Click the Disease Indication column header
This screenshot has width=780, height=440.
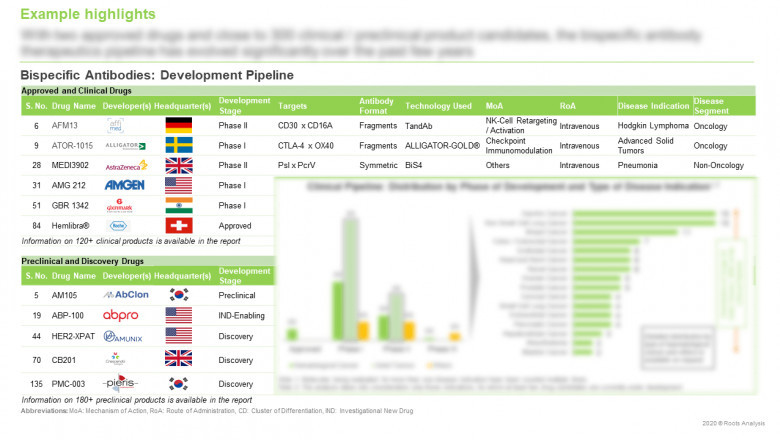(x=654, y=106)
